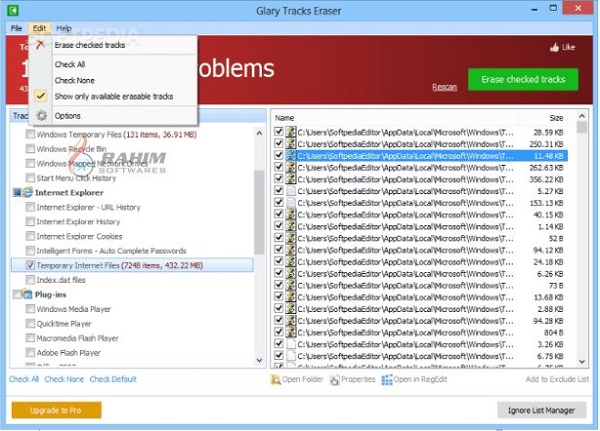Click the gear icon next to Options
This screenshot has height=431, width=600.
pos(41,115)
